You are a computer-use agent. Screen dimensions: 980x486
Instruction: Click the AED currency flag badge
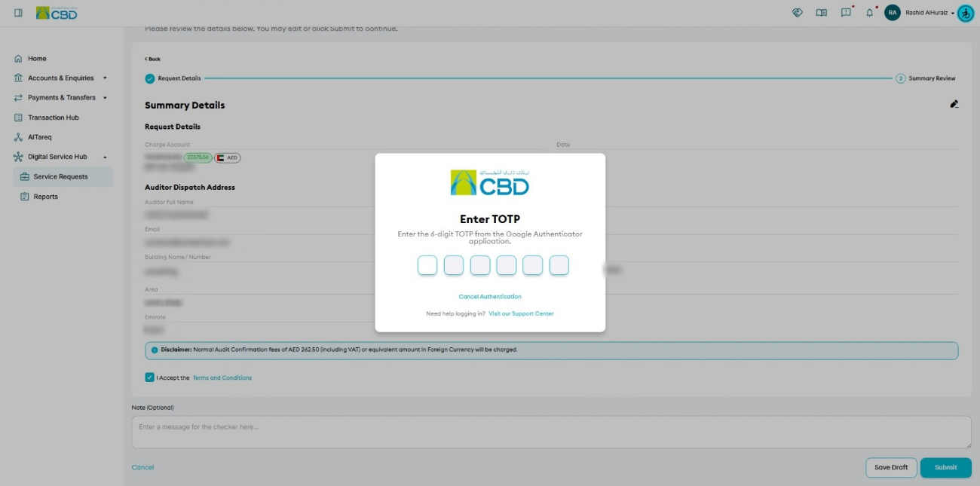[227, 157]
